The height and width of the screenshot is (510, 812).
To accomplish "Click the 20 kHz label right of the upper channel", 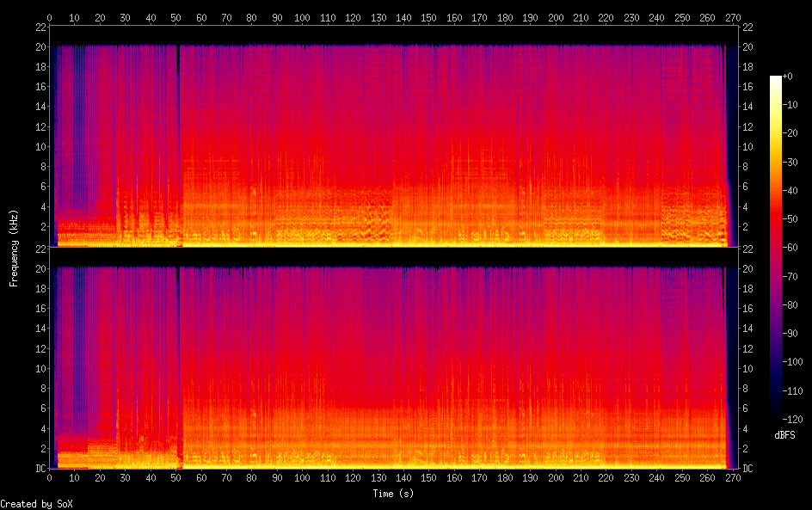I will point(748,46).
